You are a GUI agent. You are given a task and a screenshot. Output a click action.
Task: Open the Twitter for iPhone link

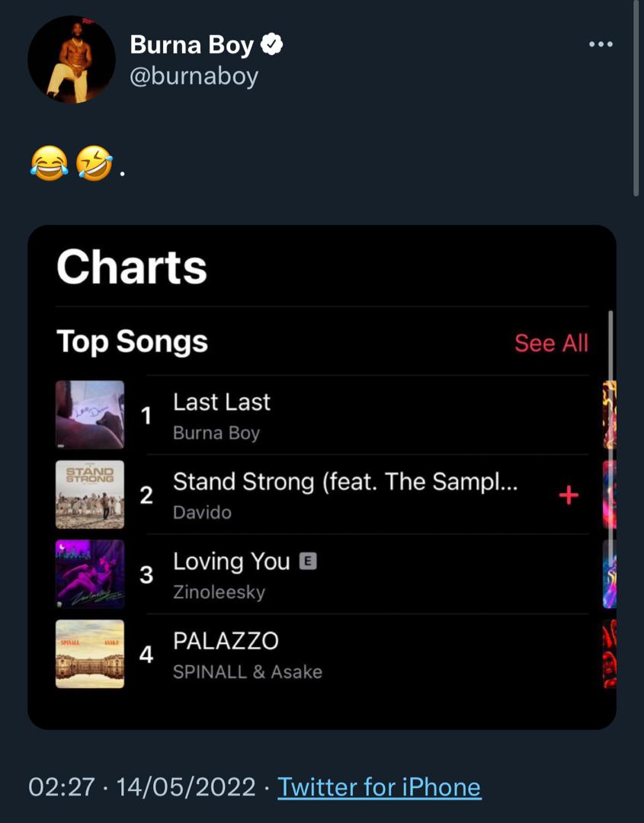coord(379,787)
